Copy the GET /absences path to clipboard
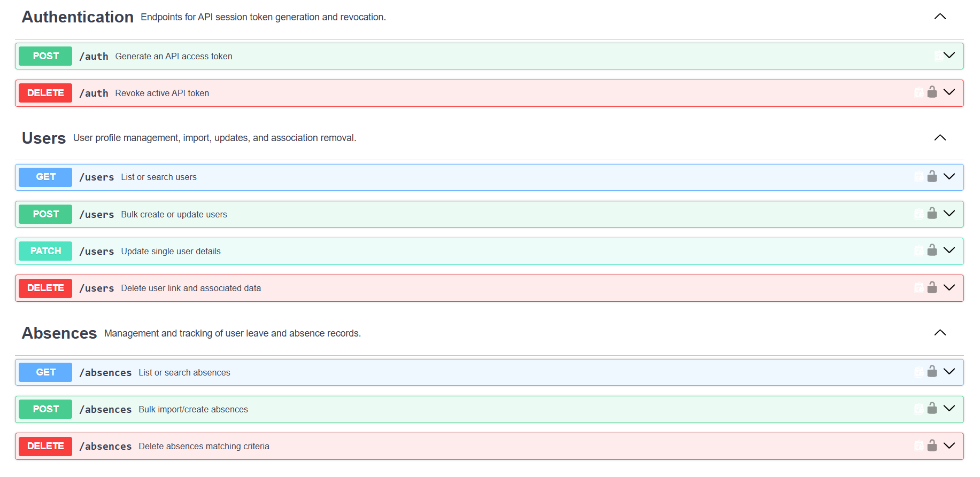This screenshot has width=980, height=477. [919, 372]
